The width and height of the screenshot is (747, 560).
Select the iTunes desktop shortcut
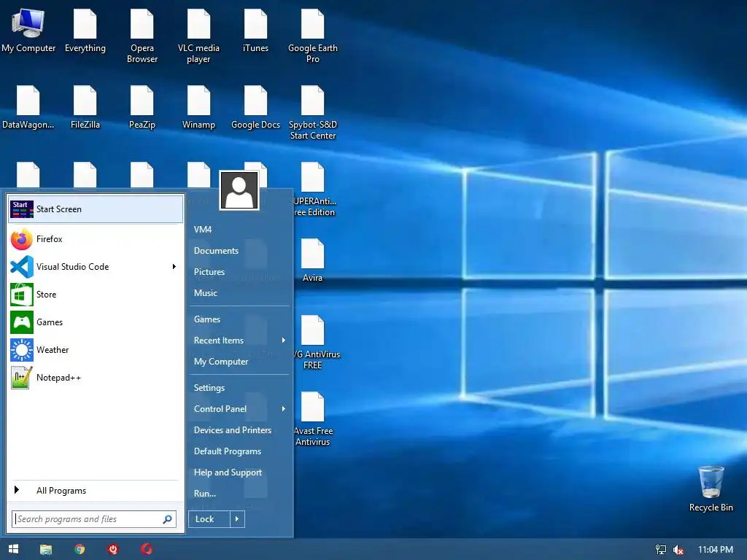pos(255,29)
